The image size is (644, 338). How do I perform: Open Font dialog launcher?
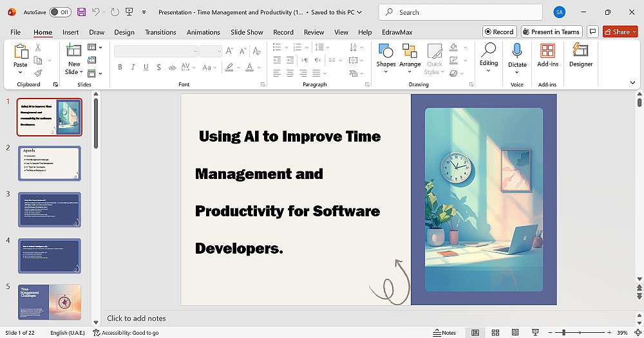point(263,84)
